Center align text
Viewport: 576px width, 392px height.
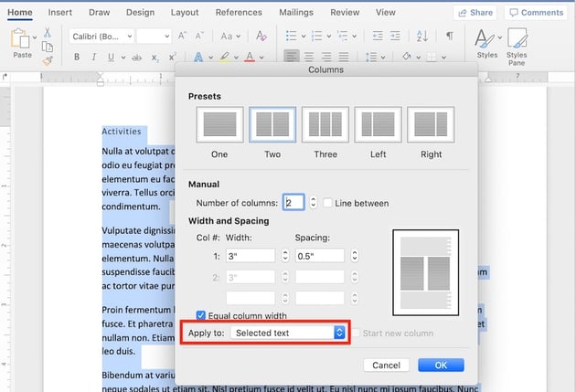point(309,57)
